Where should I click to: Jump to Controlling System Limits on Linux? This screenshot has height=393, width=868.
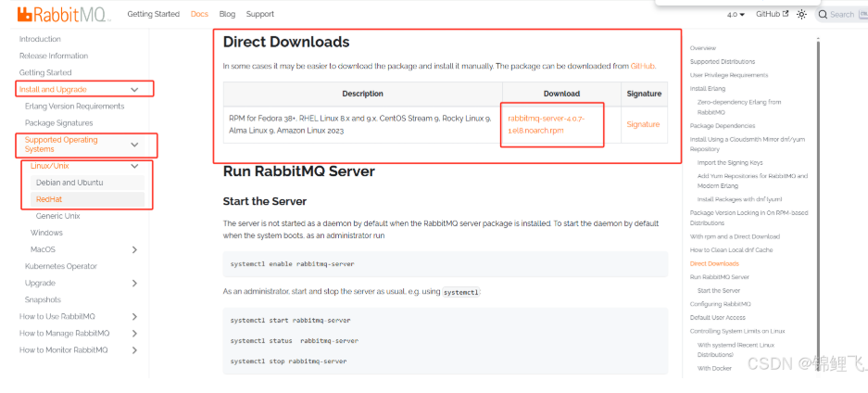[737, 331]
